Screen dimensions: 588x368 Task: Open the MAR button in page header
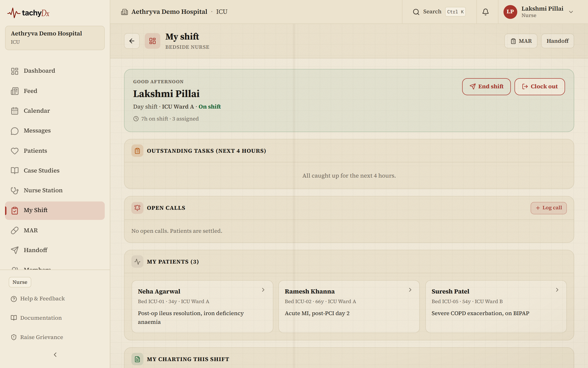(x=521, y=41)
